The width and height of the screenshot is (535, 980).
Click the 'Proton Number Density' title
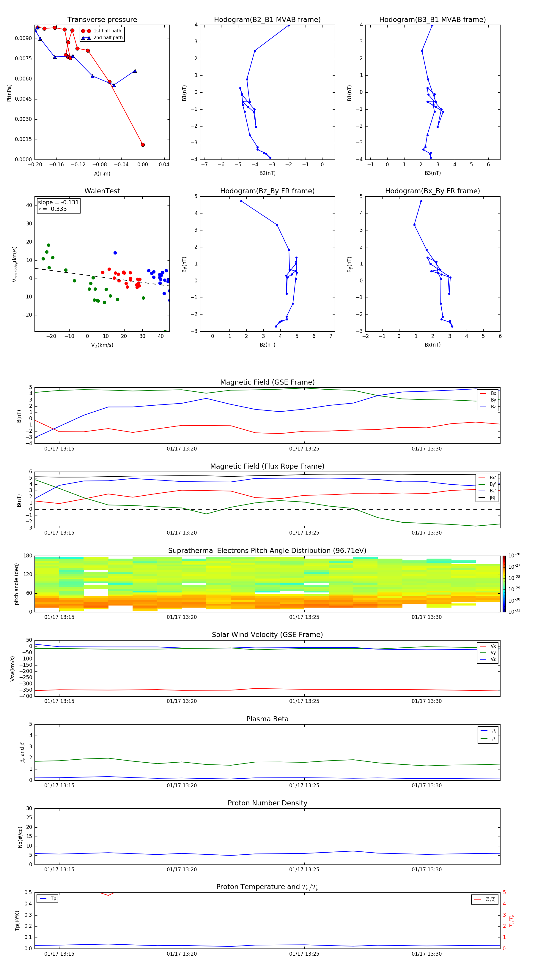pyautogui.click(x=267, y=803)
